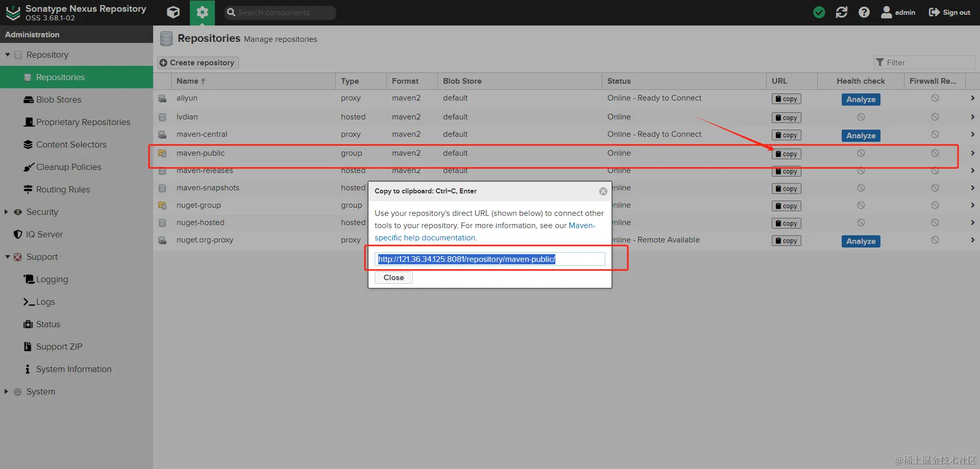Select the maven-snapshots repository name

coord(208,188)
